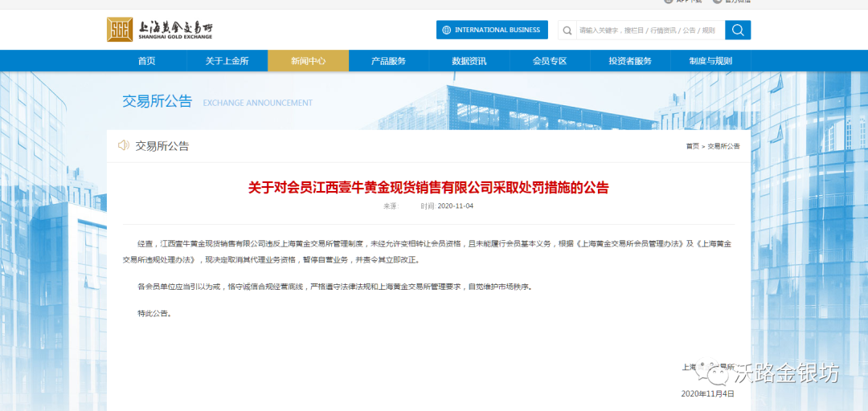This screenshot has width=868, height=411.
Task: Open the 数据资讯 menu
Action: pos(469,61)
